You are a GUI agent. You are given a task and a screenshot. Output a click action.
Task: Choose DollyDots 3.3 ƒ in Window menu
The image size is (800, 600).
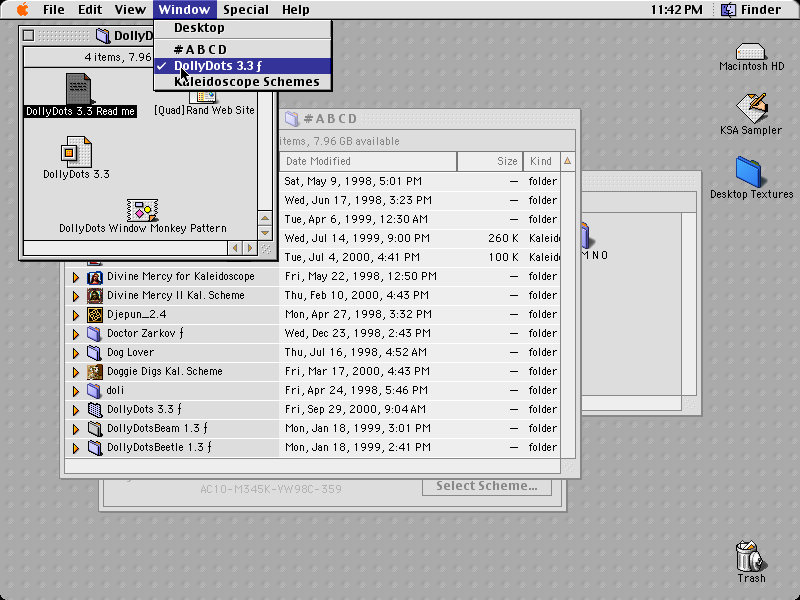tap(243, 66)
